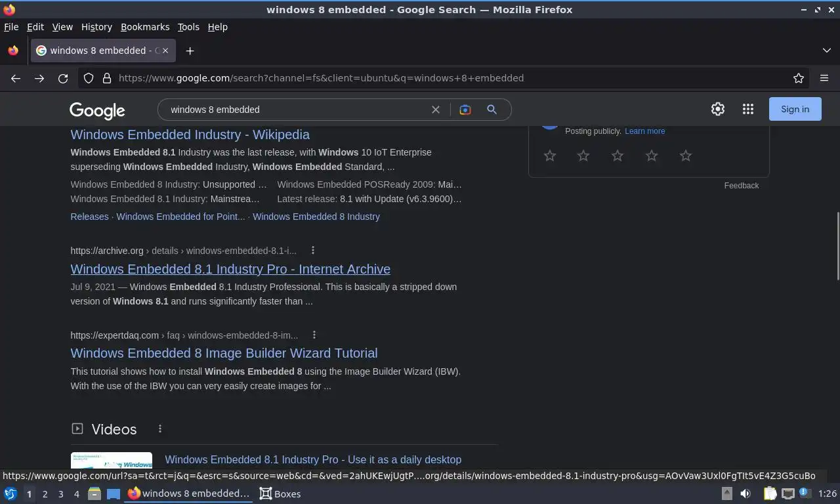
Task: Switch to workspace 2
Action: point(45,494)
